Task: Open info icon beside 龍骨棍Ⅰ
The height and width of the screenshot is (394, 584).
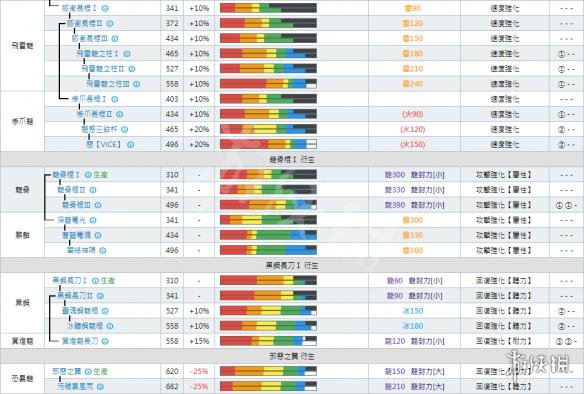Action: (88, 175)
